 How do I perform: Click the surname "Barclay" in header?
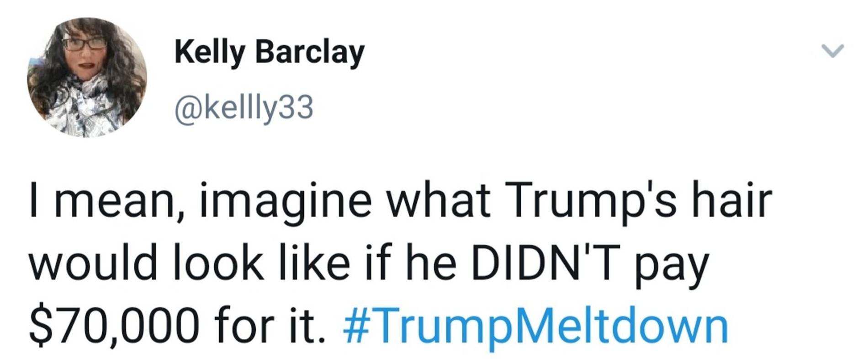[310, 53]
